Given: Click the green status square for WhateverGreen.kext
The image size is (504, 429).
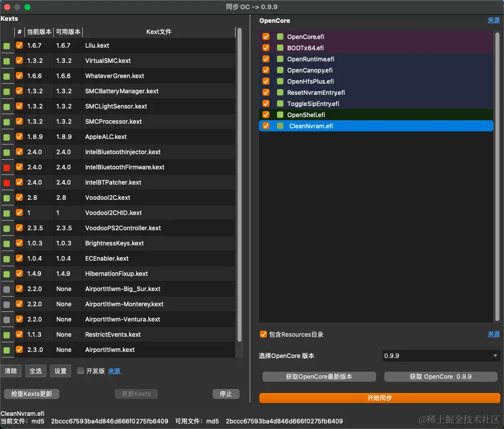Looking at the screenshot, I should click(x=7, y=76).
